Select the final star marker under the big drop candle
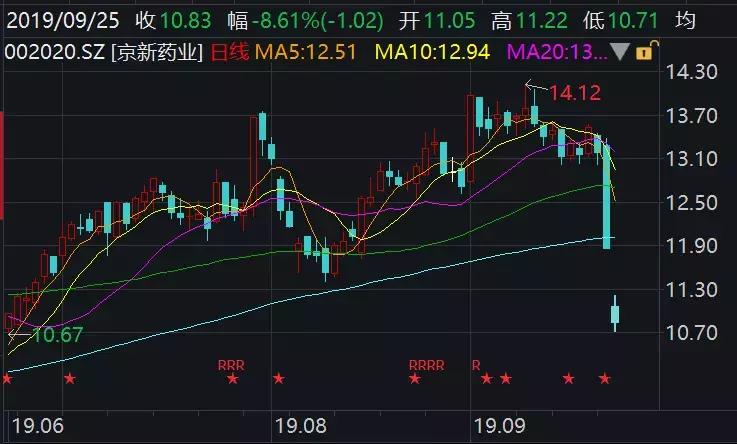The height and width of the screenshot is (444, 737). [605, 378]
